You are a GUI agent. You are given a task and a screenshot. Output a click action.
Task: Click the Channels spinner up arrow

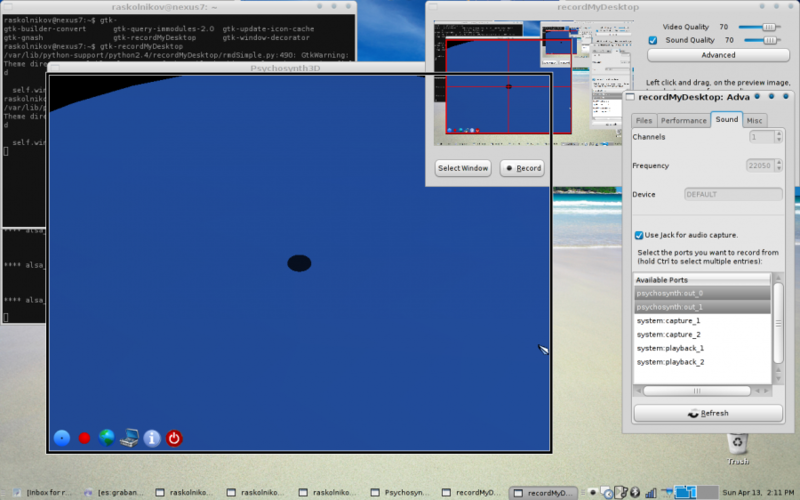pos(778,134)
